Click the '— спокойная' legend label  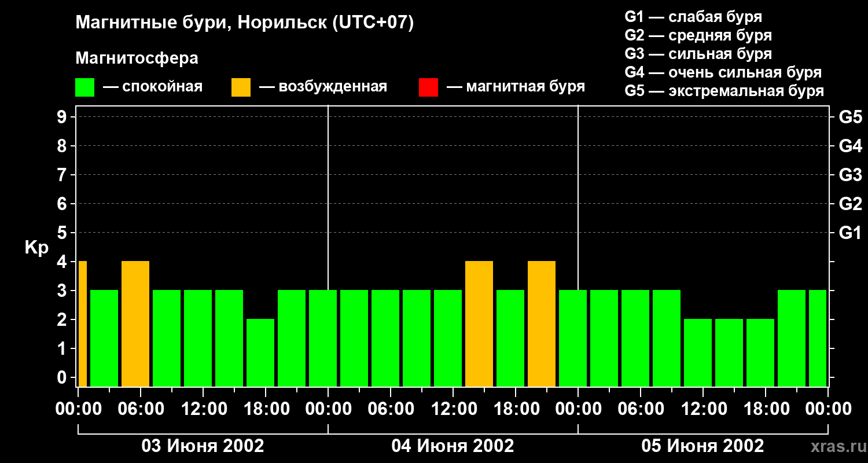point(153,87)
